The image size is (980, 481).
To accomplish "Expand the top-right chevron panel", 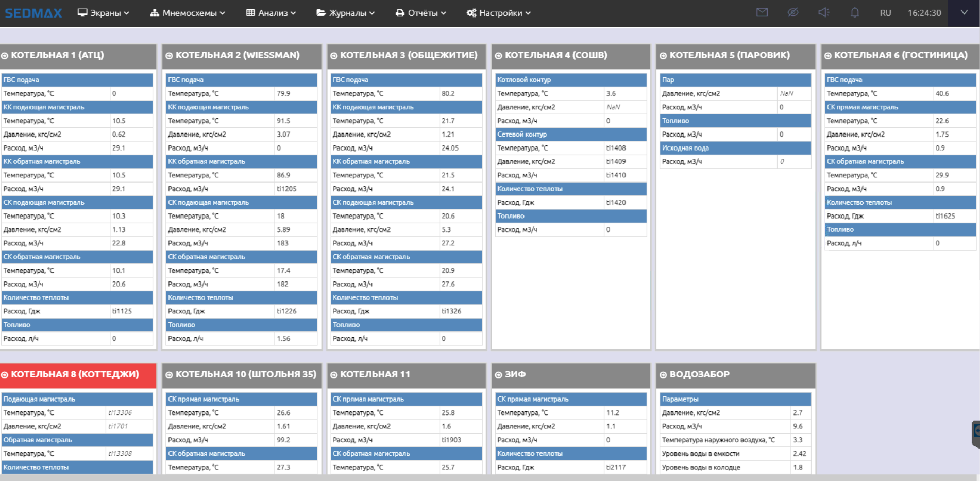I will click(x=964, y=12).
